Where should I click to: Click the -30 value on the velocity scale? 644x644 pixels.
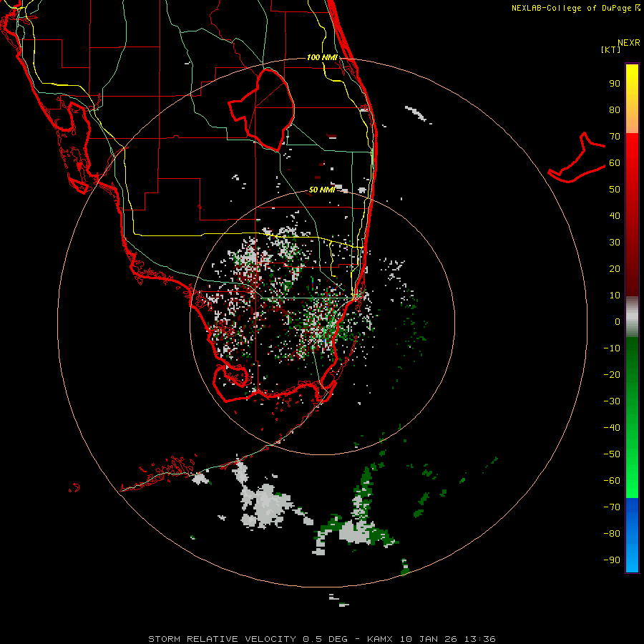[x=612, y=401]
